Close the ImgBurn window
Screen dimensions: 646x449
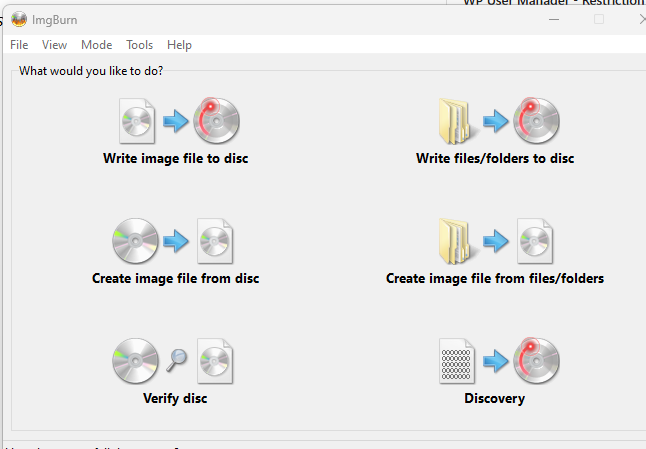coord(641,19)
